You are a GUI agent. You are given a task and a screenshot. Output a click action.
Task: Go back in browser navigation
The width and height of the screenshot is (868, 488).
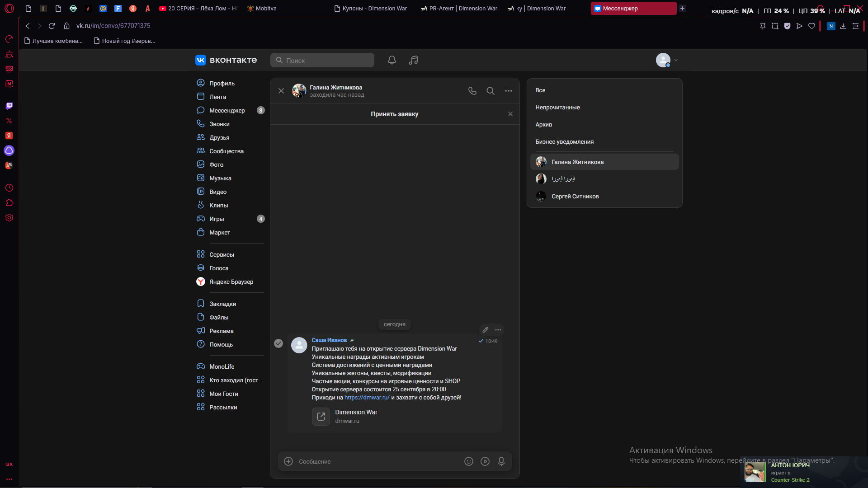pos(28,26)
